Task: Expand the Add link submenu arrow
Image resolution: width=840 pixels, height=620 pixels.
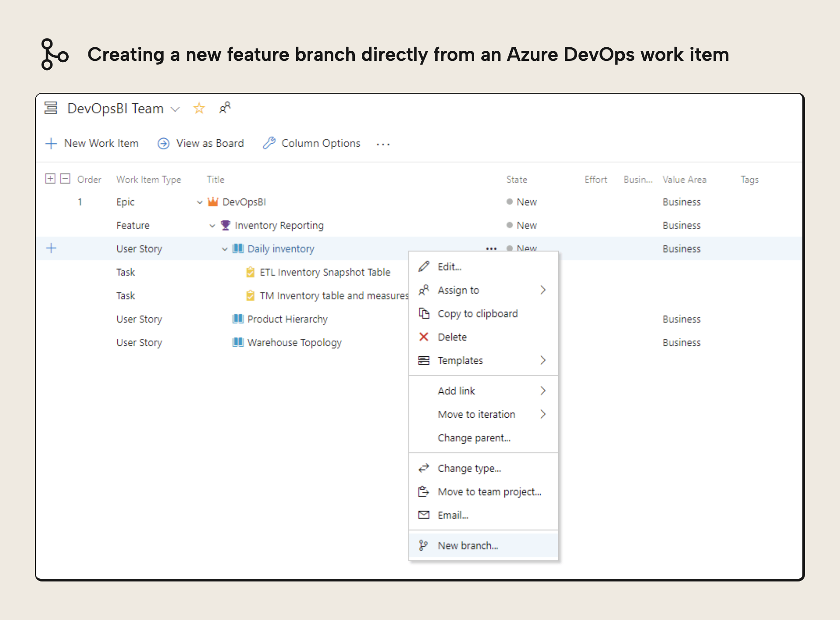Action: click(x=543, y=391)
